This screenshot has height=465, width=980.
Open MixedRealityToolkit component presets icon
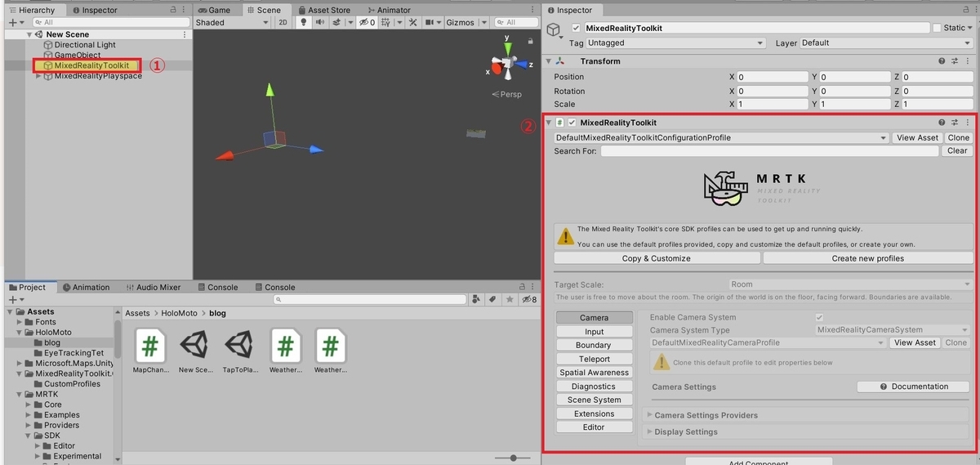pyautogui.click(x=954, y=123)
